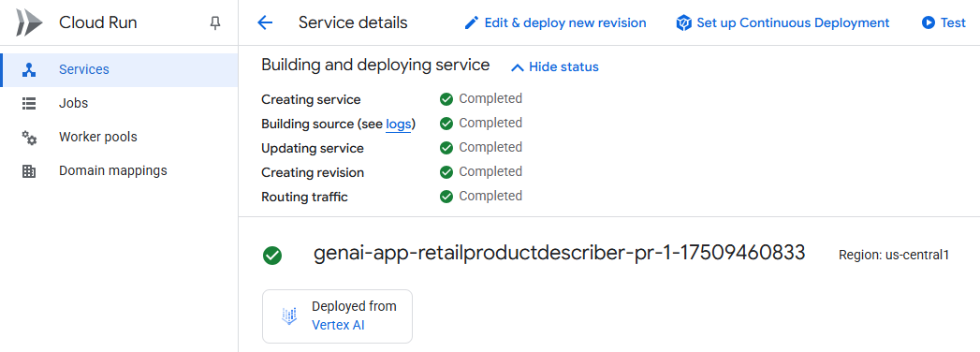Open the Jobs section

tap(119, 103)
